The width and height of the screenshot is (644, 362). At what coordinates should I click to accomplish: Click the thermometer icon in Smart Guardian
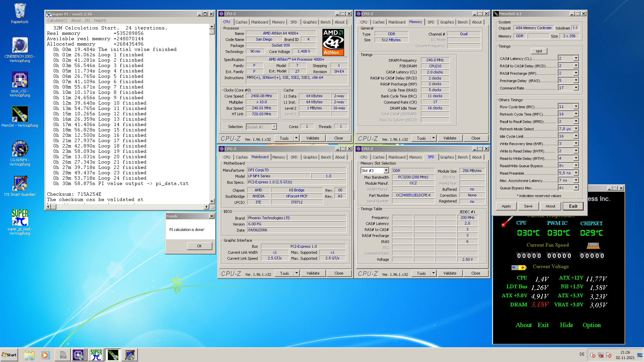coord(506,222)
